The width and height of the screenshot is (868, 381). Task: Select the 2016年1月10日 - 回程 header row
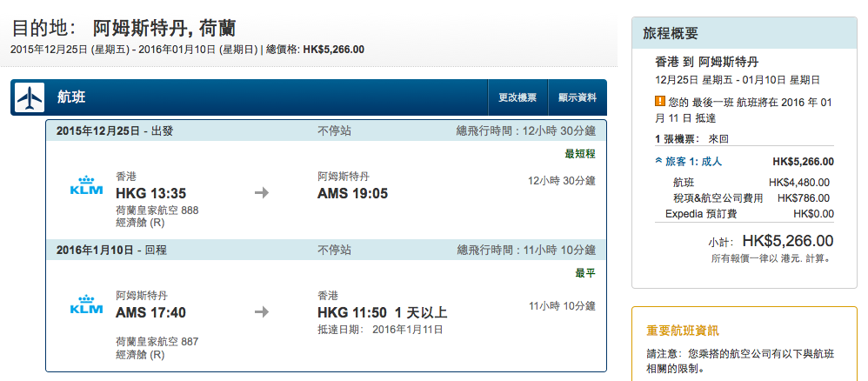tap(326, 250)
